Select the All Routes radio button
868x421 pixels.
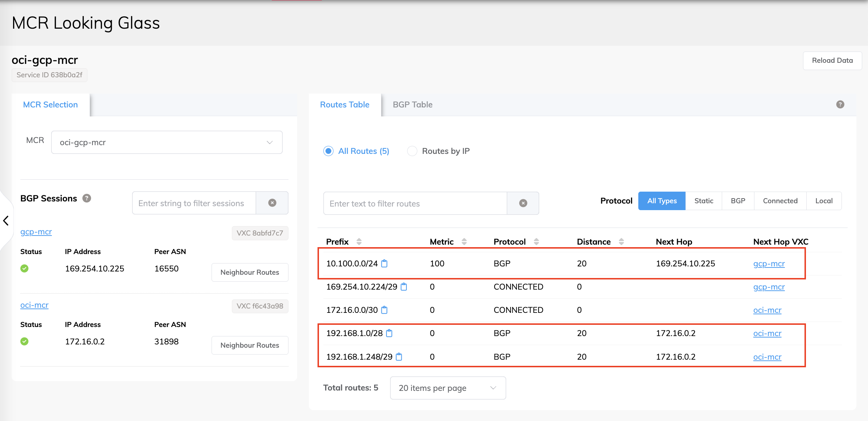[x=328, y=151]
